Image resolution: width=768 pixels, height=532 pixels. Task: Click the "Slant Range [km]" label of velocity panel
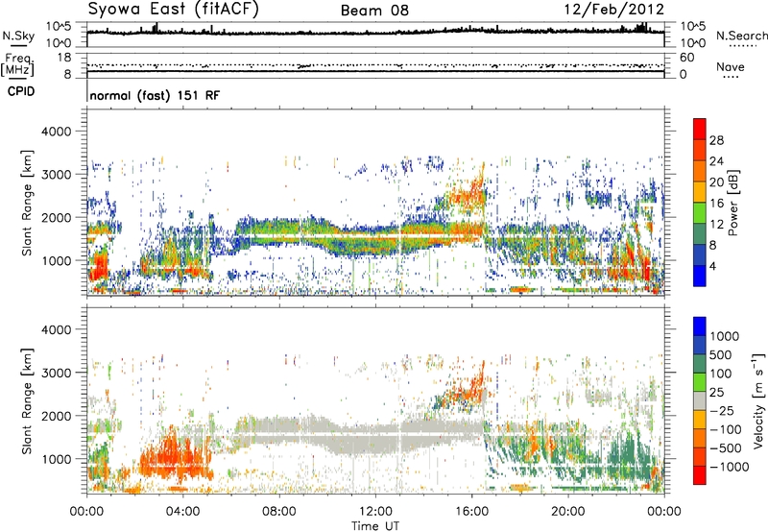27,400
